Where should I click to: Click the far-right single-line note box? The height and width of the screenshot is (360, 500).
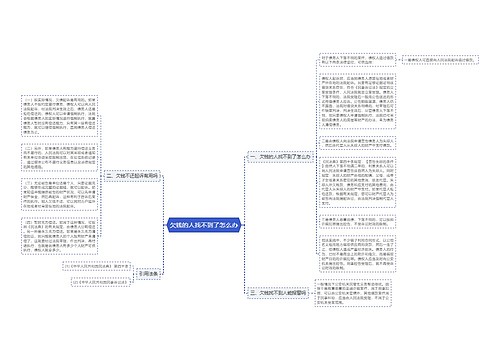click(440, 60)
